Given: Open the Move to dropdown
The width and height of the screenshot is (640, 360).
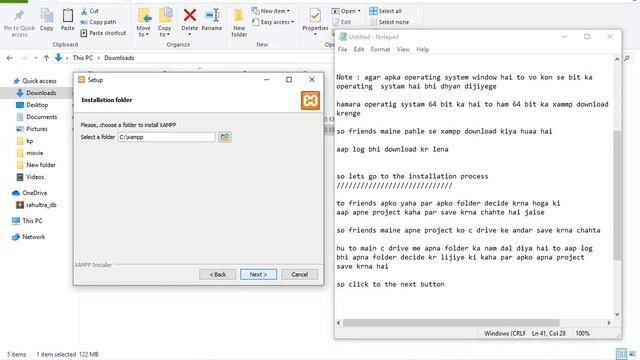Looking at the screenshot, I should 143,23.
